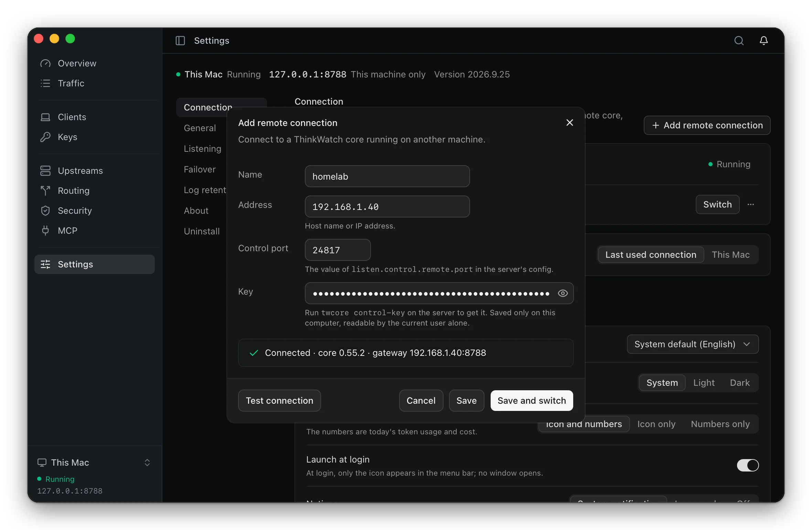Image resolution: width=812 pixels, height=530 pixels.
Task: Open the Listening settings tab
Action: click(x=203, y=149)
